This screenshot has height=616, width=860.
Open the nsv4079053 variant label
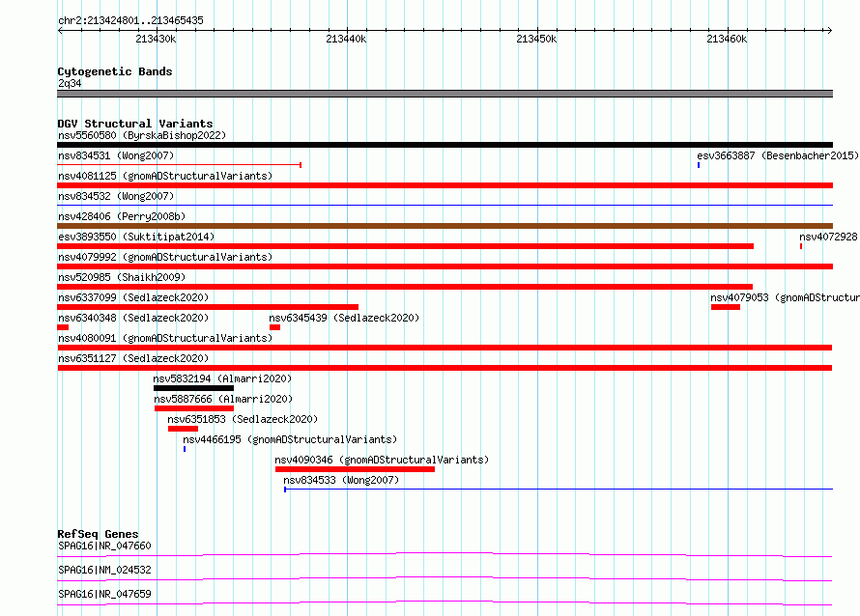point(785,297)
